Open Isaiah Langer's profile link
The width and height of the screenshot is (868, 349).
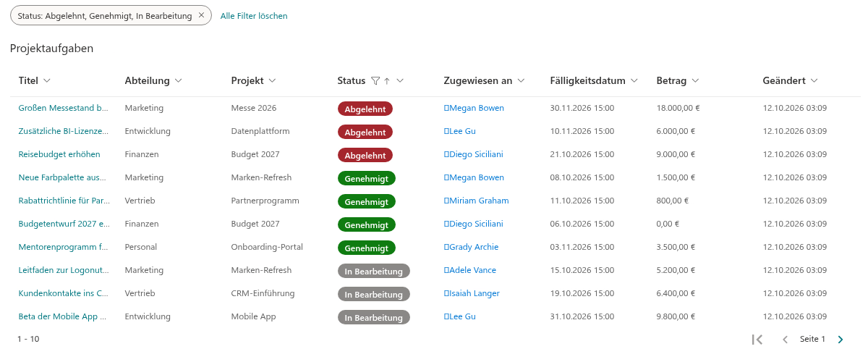tap(472, 293)
